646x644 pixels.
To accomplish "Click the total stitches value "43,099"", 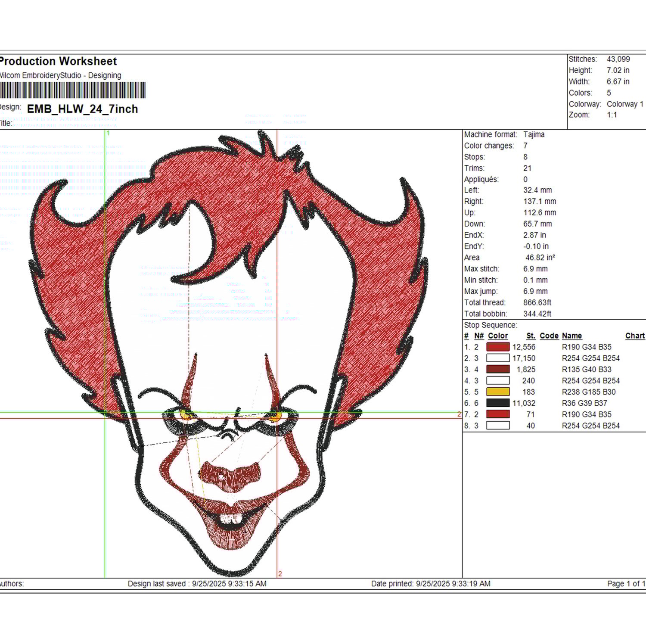I will coord(618,59).
